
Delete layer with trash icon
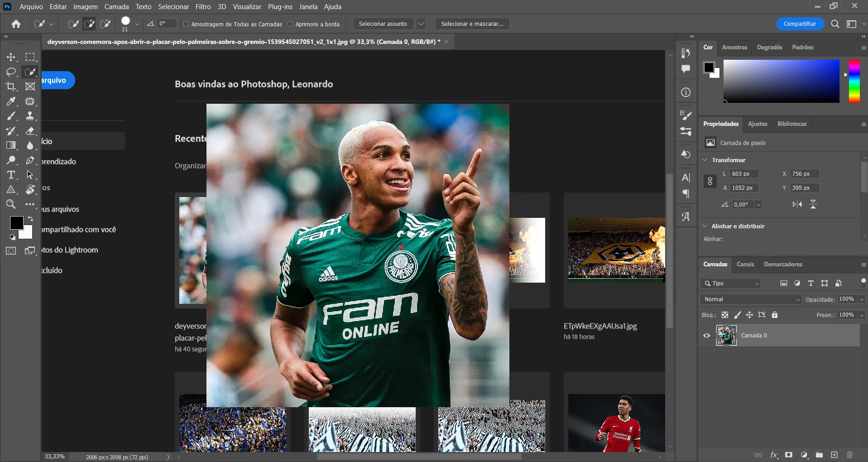[849, 455]
